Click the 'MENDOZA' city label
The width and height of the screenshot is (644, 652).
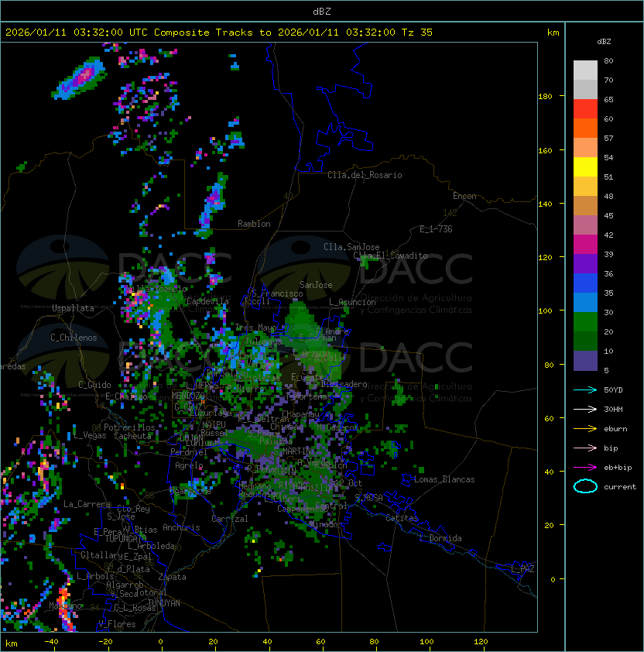tap(188, 395)
